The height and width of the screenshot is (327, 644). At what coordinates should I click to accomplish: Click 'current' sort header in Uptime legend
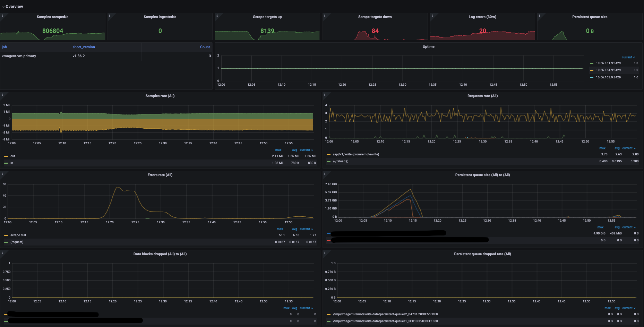tap(628, 57)
